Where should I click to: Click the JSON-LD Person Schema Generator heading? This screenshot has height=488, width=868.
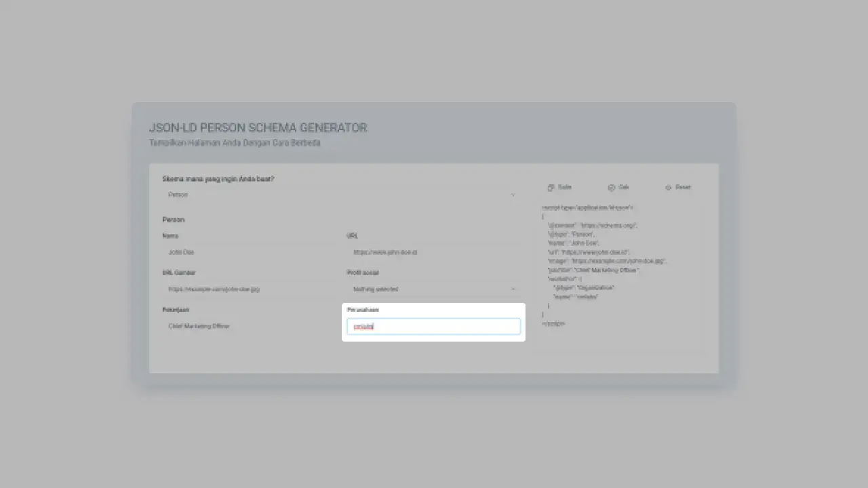click(258, 128)
